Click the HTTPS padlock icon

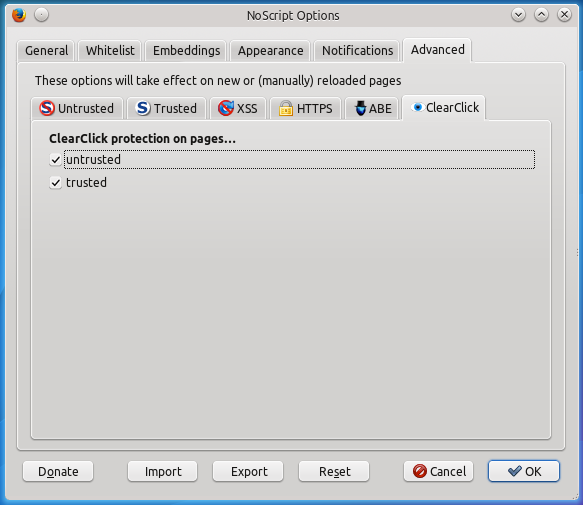click(286, 108)
